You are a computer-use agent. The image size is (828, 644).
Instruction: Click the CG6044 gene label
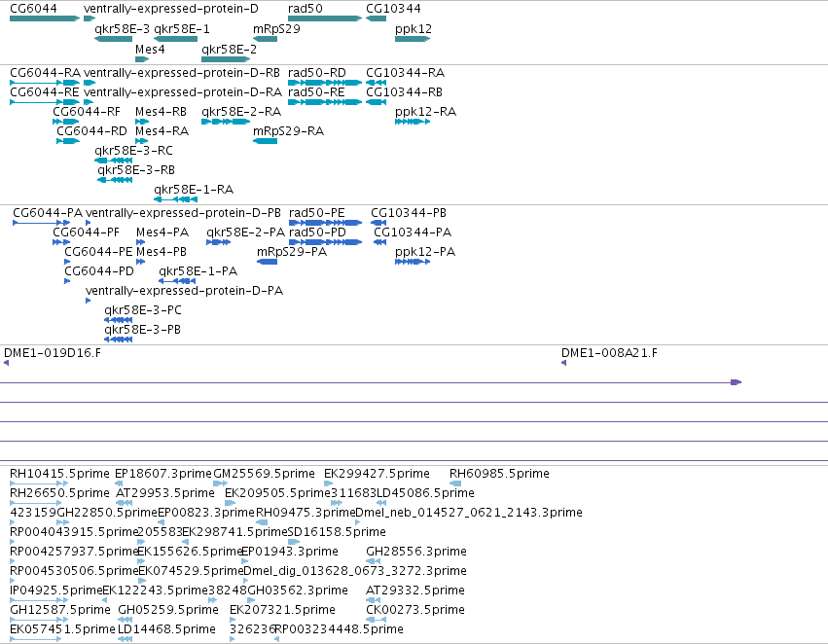(x=33, y=9)
